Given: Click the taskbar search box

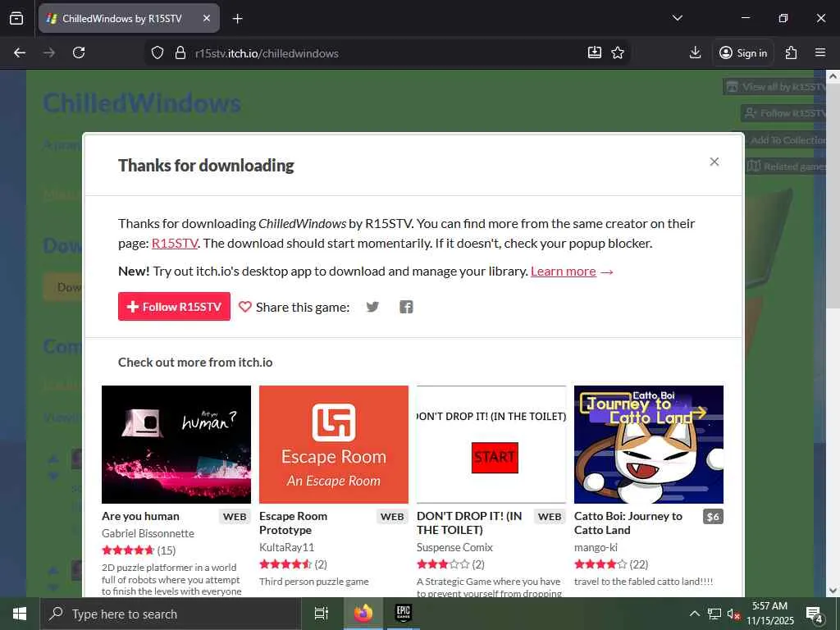Looking at the screenshot, I should [171, 614].
